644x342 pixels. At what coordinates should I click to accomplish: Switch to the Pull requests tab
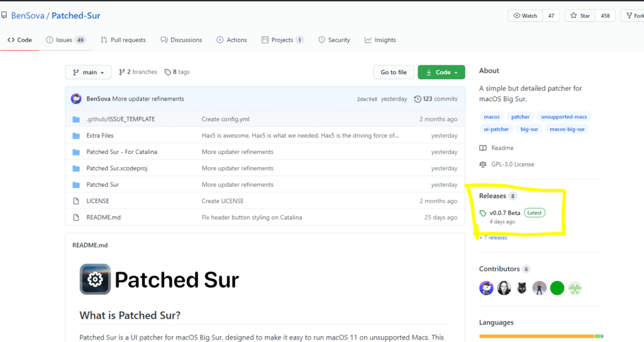123,40
